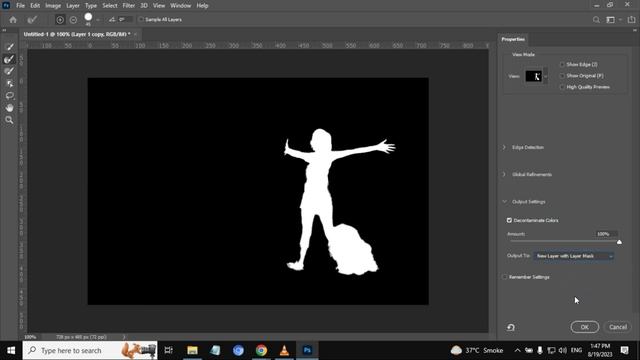The width and height of the screenshot is (640, 360).
Task: Open VLC media player from taskbar
Action: tap(284, 350)
